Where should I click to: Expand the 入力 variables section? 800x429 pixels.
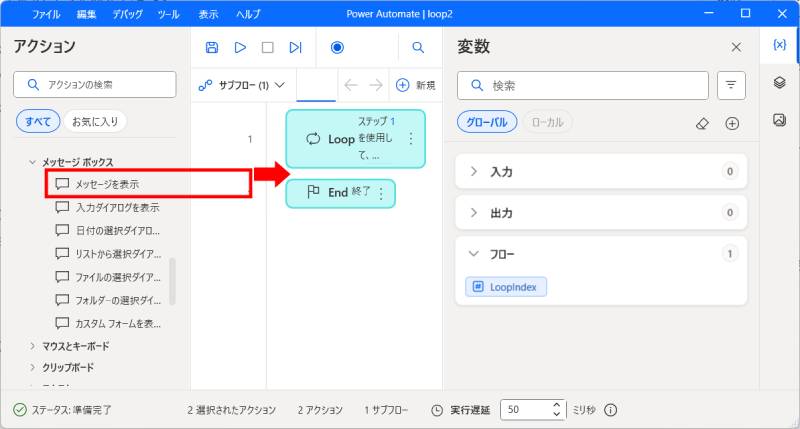pos(474,172)
